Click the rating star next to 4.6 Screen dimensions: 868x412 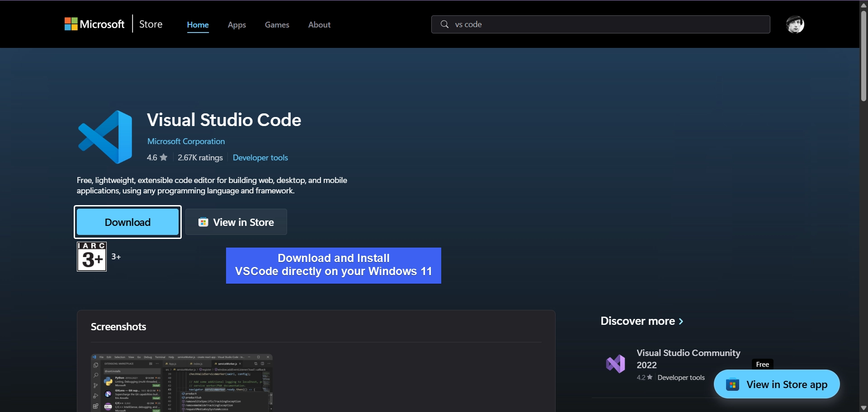(x=164, y=158)
